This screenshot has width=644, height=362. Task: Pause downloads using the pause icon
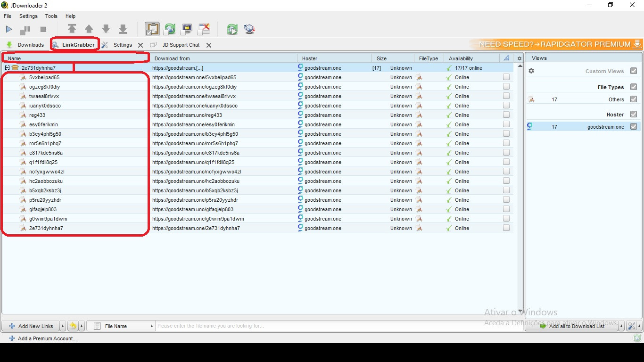point(25,30)
